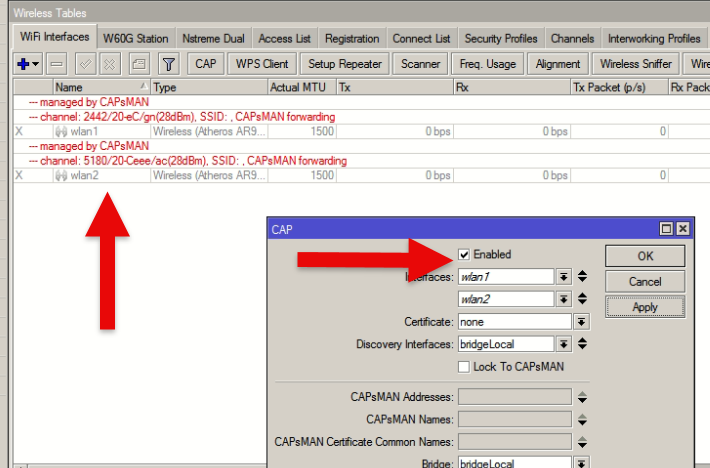Click the minus Remove toolbar icon
Image resolution: width=710 pixels, height=468 pixels.
(x=57, y=64)
